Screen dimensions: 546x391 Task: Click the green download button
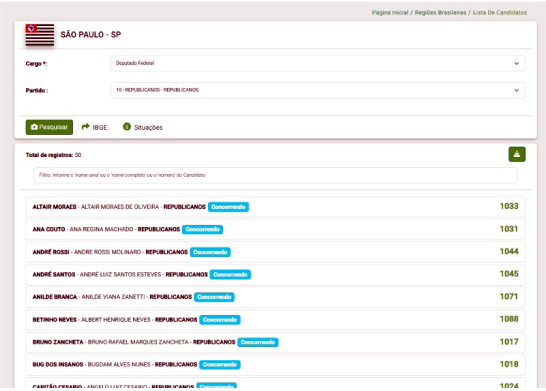coord(517,154)
